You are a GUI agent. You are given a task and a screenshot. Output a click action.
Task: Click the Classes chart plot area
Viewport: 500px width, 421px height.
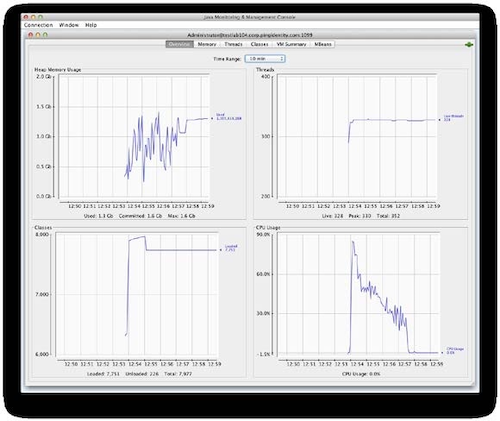[x=137, y=295]
